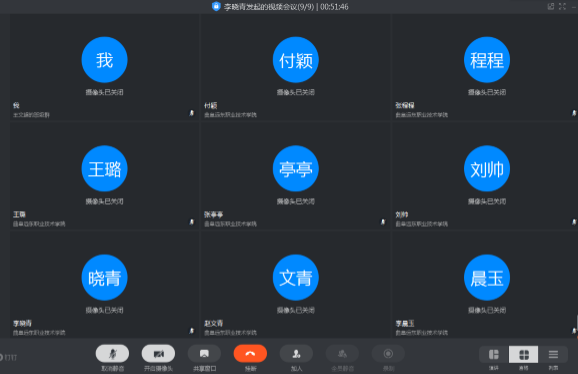Click the meeting title and timer text
The height and width of the screenshot is (374, 578).
[286, 7]
